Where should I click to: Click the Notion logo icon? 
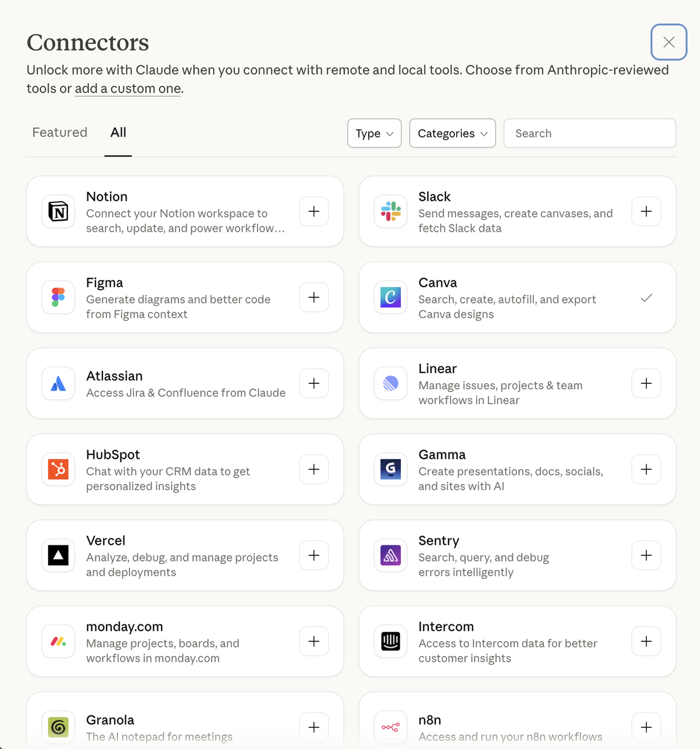[x=59, y=211]
